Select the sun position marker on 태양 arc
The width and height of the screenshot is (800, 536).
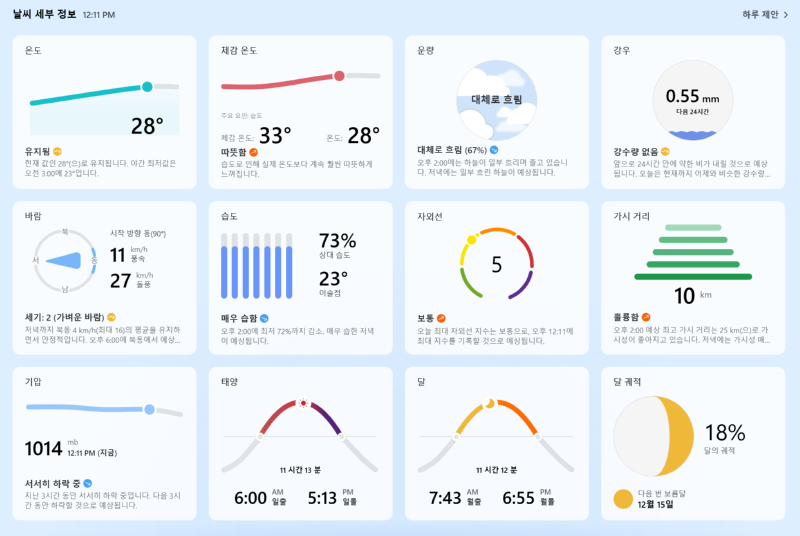[303, 403]
